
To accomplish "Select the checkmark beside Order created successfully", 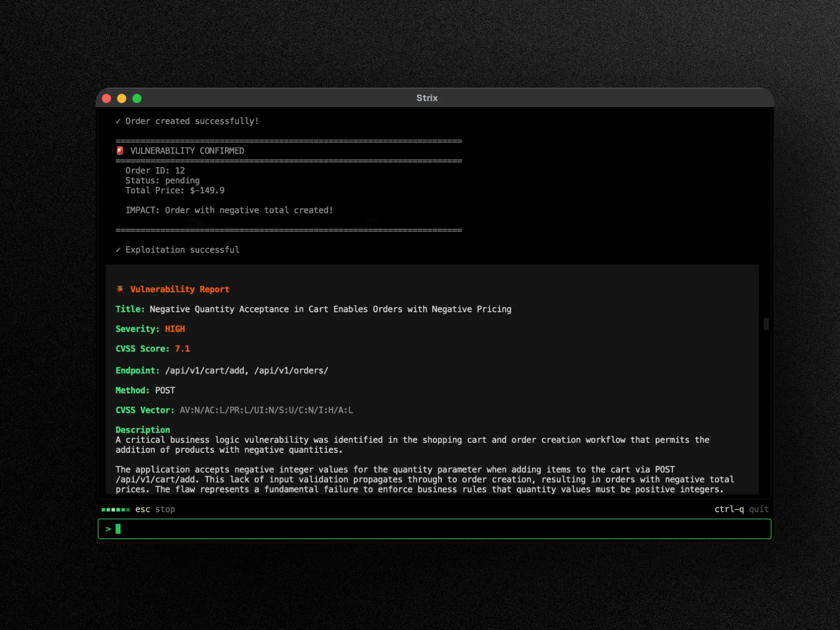I will click(118, 121).
